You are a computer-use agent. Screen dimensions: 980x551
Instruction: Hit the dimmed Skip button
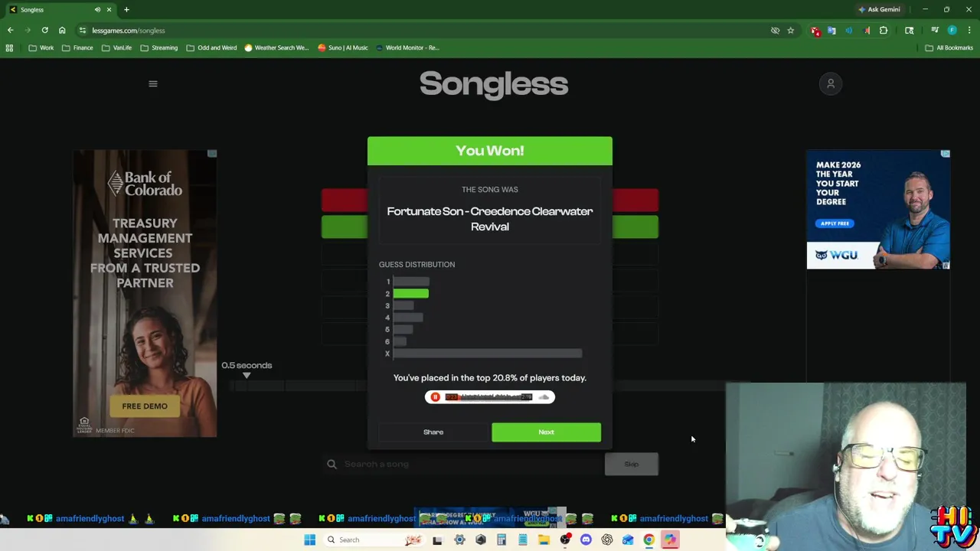coord(631,464)
